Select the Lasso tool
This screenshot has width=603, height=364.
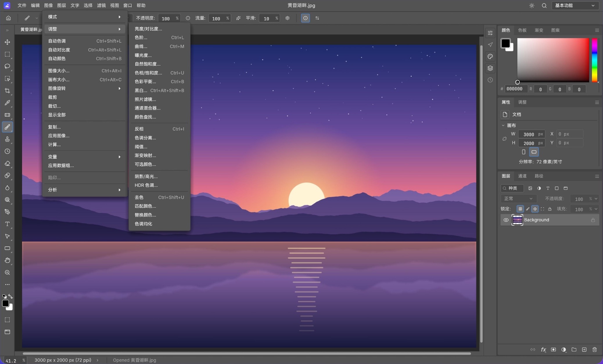tap(7, 66)
